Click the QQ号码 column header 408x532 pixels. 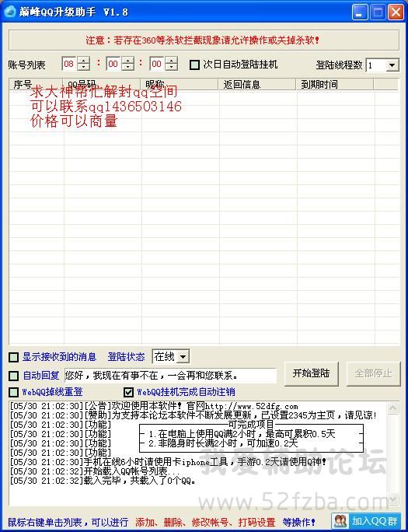coord(102,85)
